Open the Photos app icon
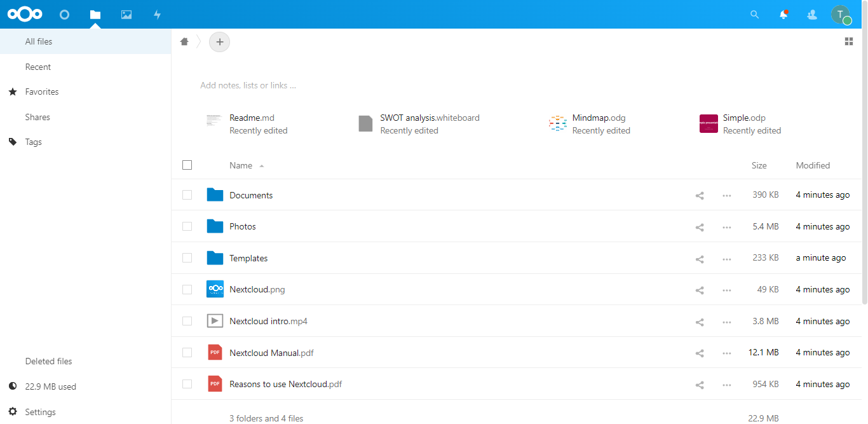Viewport: 868px width, 424px height. [x=126, y=14]
